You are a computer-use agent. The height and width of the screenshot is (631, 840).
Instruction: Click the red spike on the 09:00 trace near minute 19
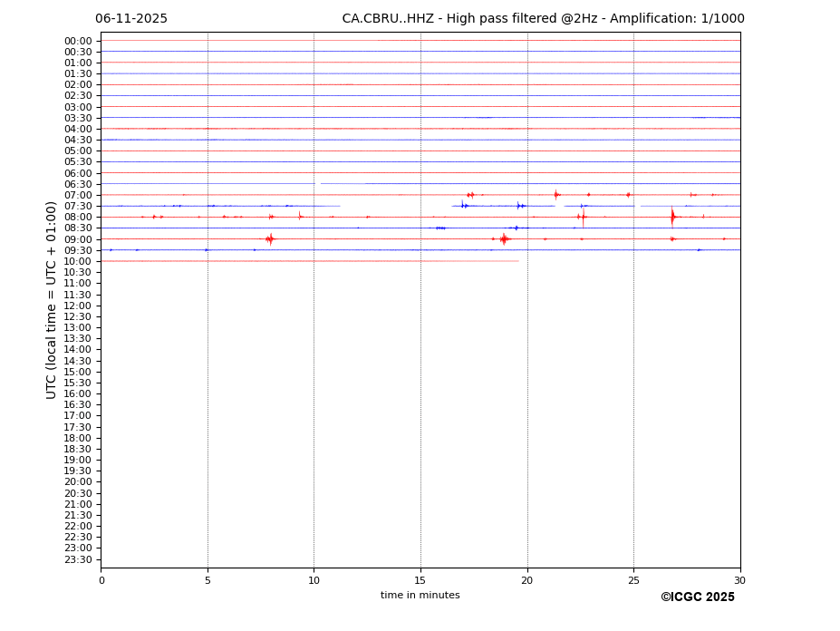504,239
